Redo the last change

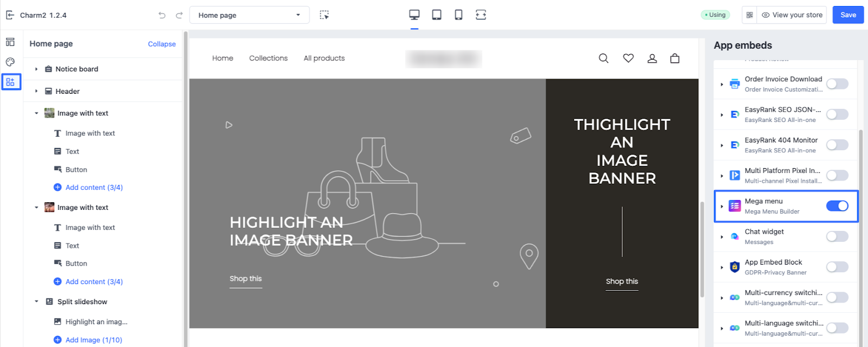click(179, 15)
